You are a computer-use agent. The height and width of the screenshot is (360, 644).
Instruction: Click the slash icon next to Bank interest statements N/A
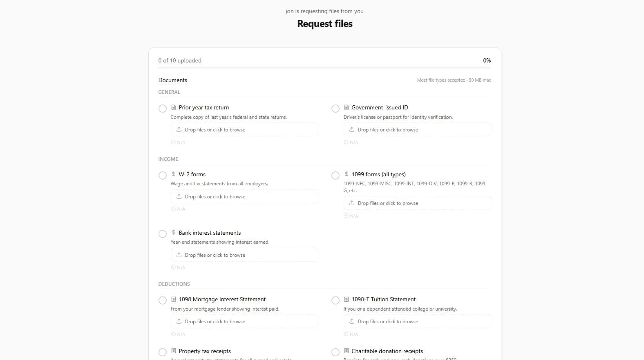click(x=173, y=267)
